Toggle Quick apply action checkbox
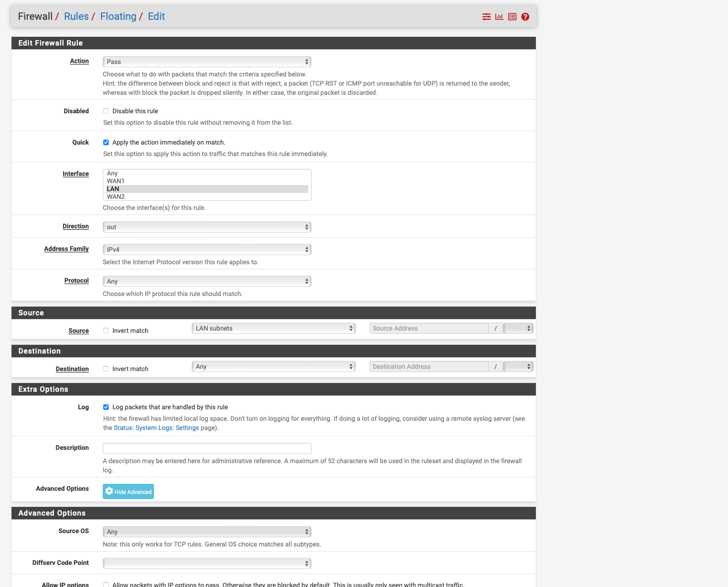 106,142
